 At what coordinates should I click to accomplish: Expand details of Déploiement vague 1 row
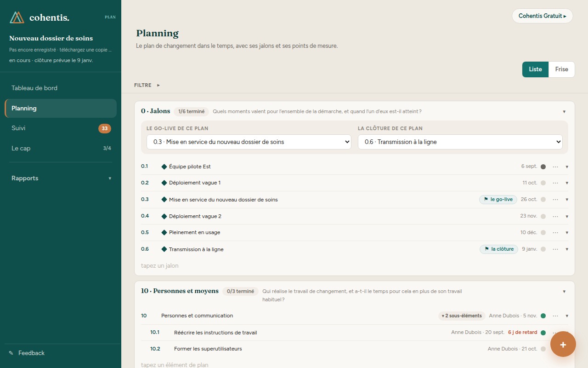(567, 184)
